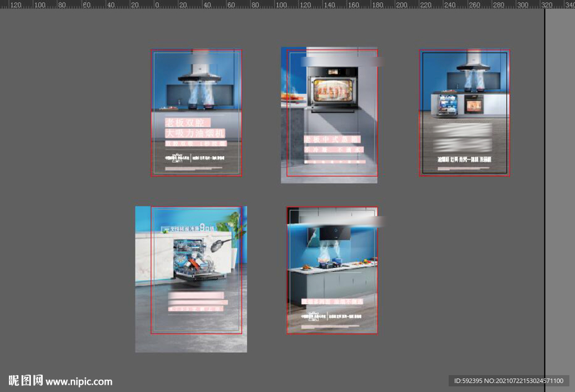This screenshot has height=392, width=575.
Task: Click the www.nipic.com watermark link
Action: click(79, 381)
